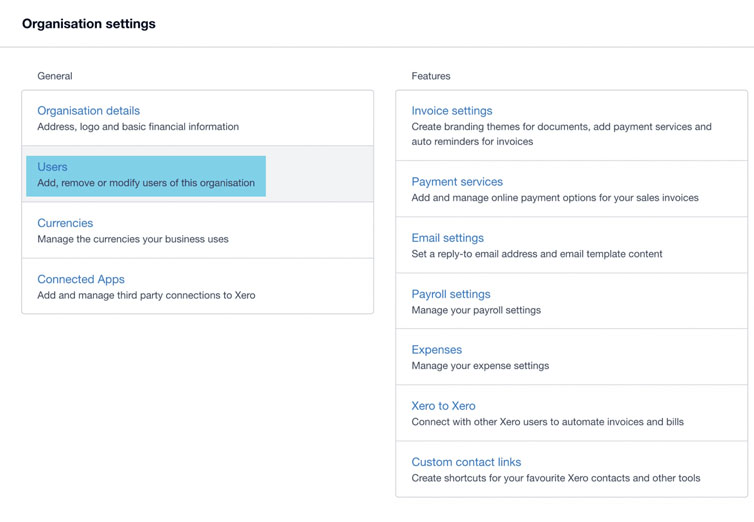Go to Currencies settings
Screen dimensions: 754x522
click(65, 223)
